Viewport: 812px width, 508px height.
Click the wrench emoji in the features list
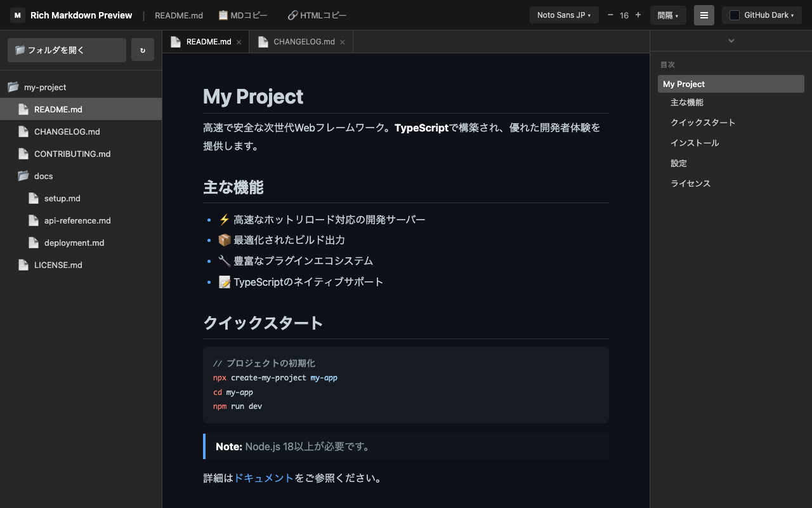coord(224,261)
